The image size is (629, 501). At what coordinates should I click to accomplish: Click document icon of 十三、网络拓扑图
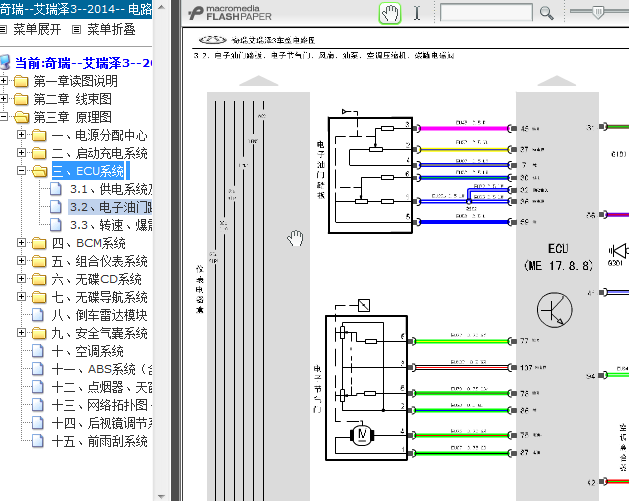click(38, 405)
